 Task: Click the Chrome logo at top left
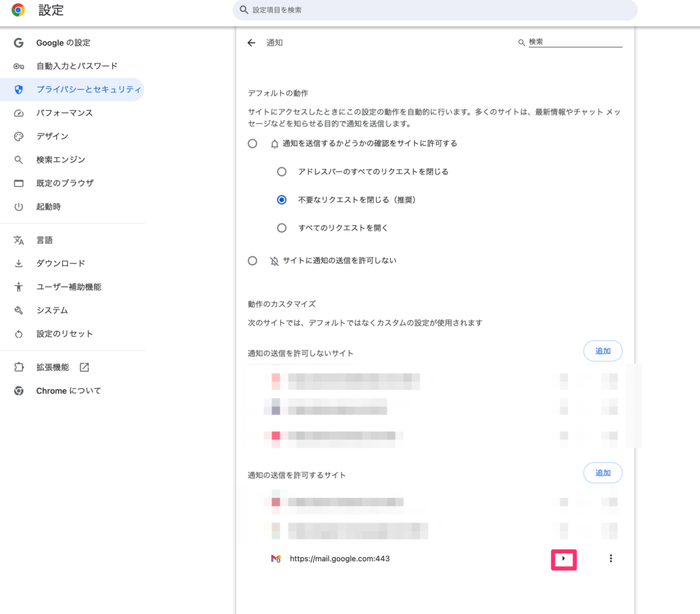pyautogui.click(x=18, y=10)
